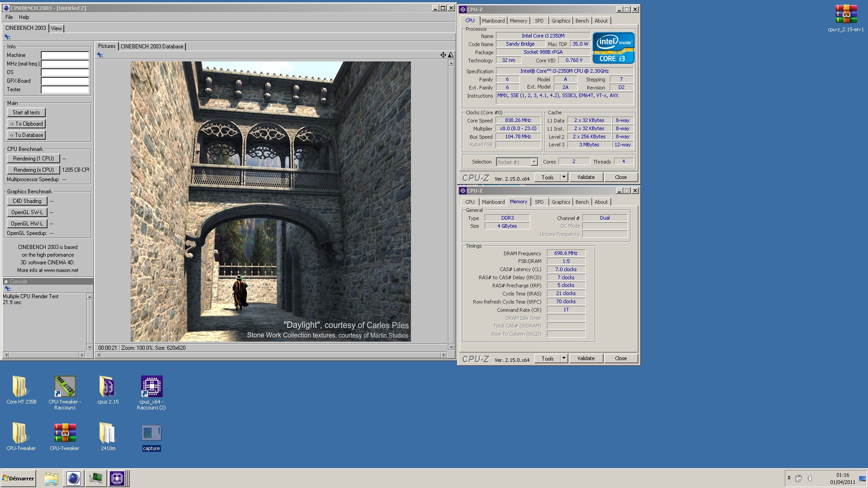This screenshot has width=868, height=488.
Task: Click the To Database button
Action: [26, 135]
